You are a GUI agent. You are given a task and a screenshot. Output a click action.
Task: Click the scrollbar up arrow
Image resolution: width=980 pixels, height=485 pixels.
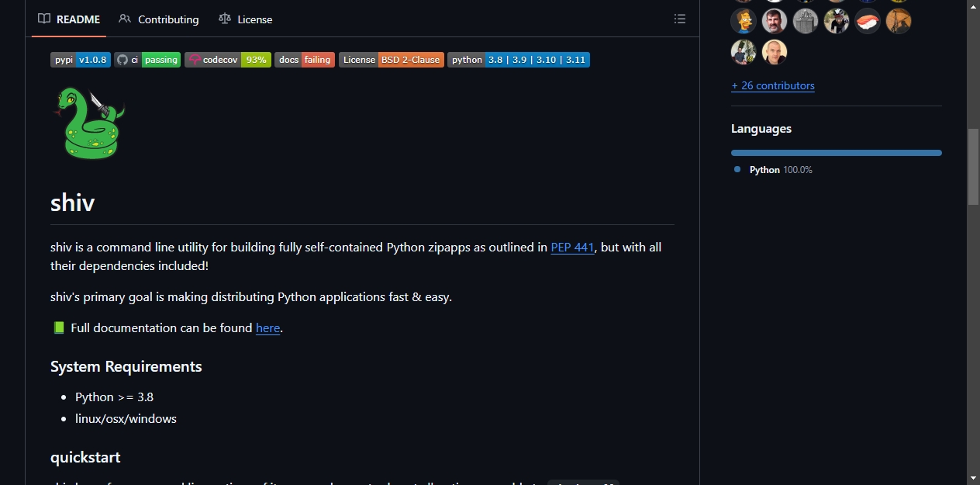coord(973,6)
